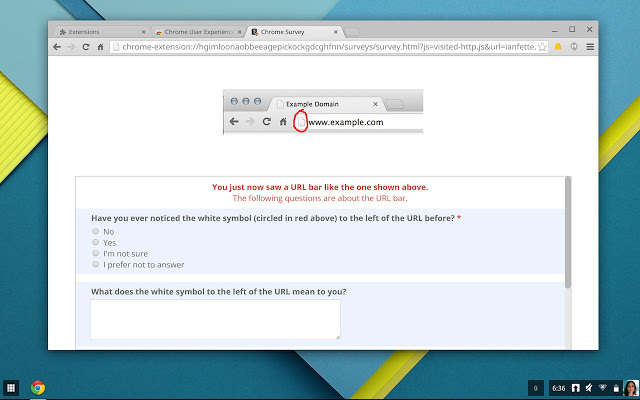Viewport: 640px width, 400px height.
Task: Close the Extensions tab
Action: pos(143,32)
